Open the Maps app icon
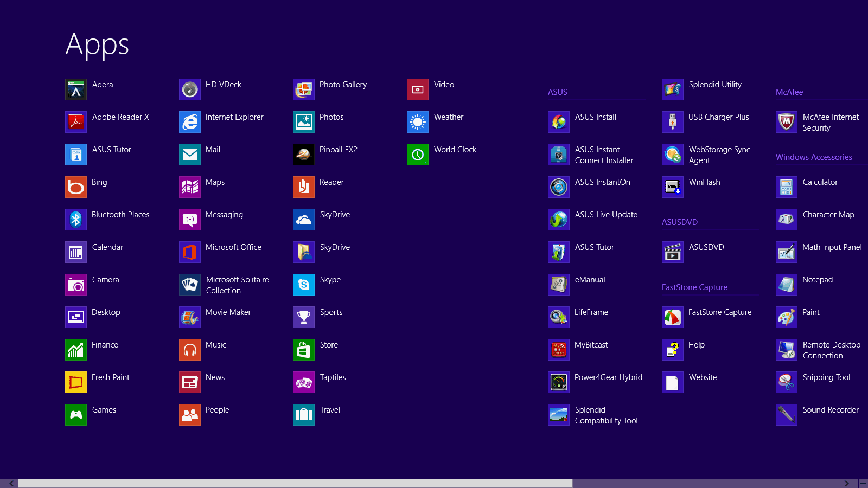This screenshot has height=488, width=868. point(190,187)
